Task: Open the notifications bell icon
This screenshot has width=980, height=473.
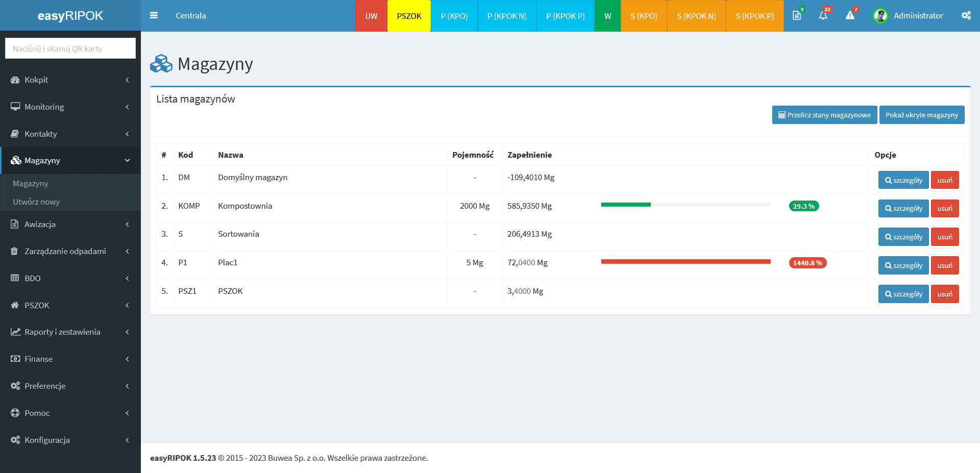Action: (x=823, y=16)
